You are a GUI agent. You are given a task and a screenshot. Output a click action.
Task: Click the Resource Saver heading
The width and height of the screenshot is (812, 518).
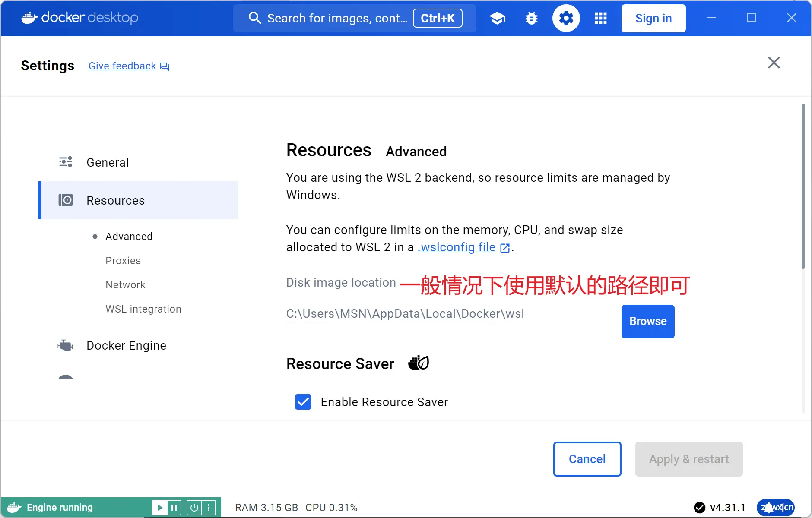340,364
